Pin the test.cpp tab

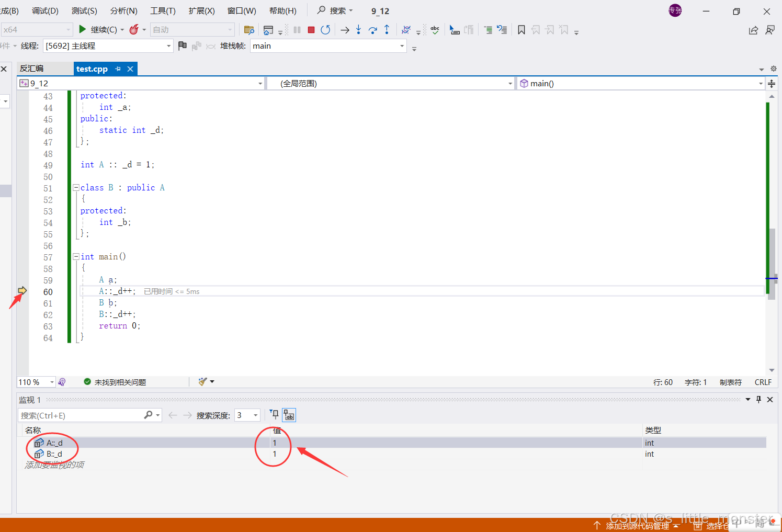[x=118, y=69]
